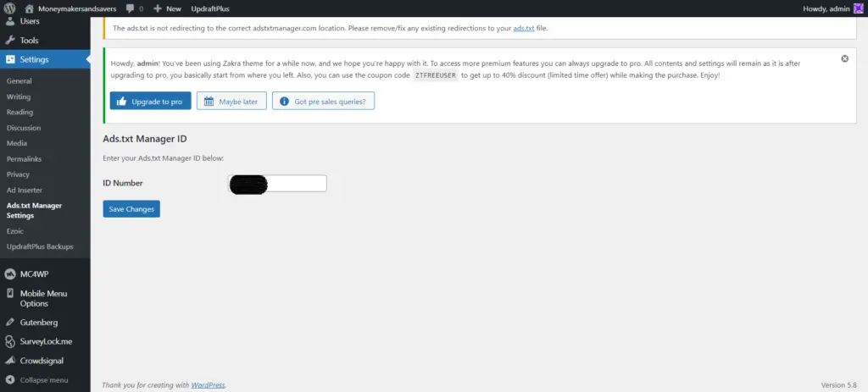
Task: Open Ad Inserter settings
Action: click(x=25, y=190)
